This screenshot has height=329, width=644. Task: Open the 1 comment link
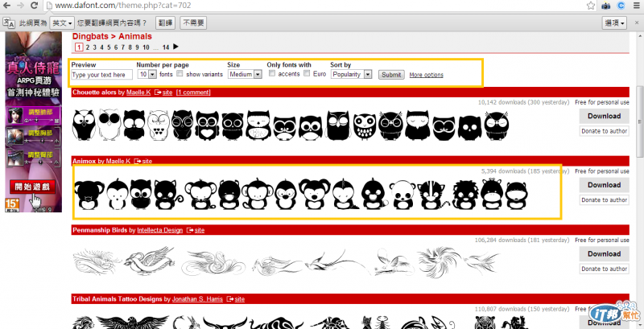click(193, 93)
